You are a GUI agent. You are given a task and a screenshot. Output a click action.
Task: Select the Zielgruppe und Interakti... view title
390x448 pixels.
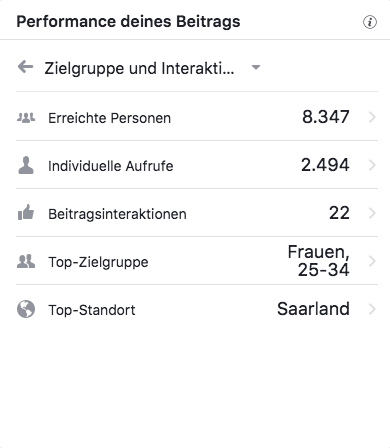pos(139,68)
